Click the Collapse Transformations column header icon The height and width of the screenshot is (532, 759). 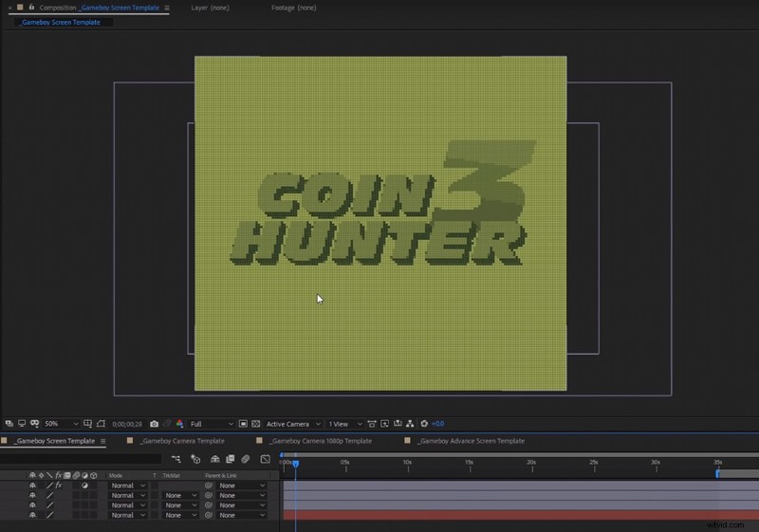pos(41,475)
